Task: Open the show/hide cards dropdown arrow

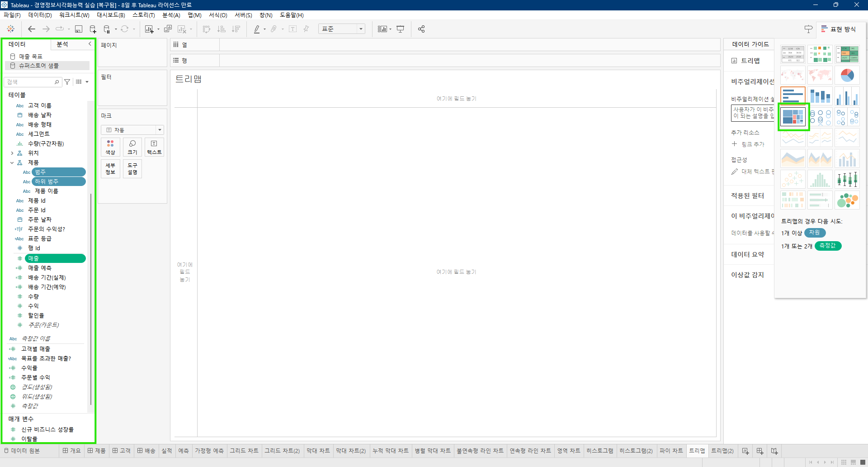Action: pyautogui.click(x=390, y=29)
